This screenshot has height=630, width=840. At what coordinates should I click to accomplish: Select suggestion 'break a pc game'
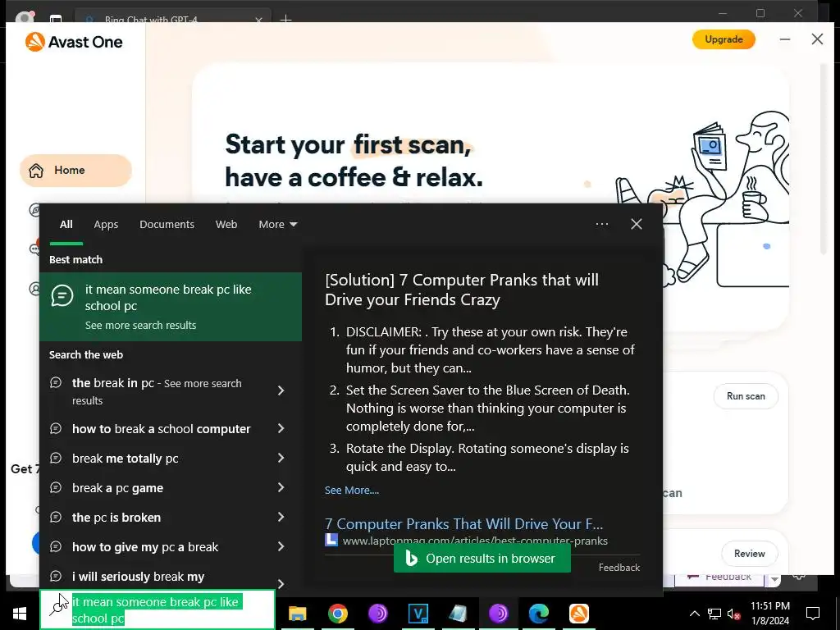coord(118,488)
